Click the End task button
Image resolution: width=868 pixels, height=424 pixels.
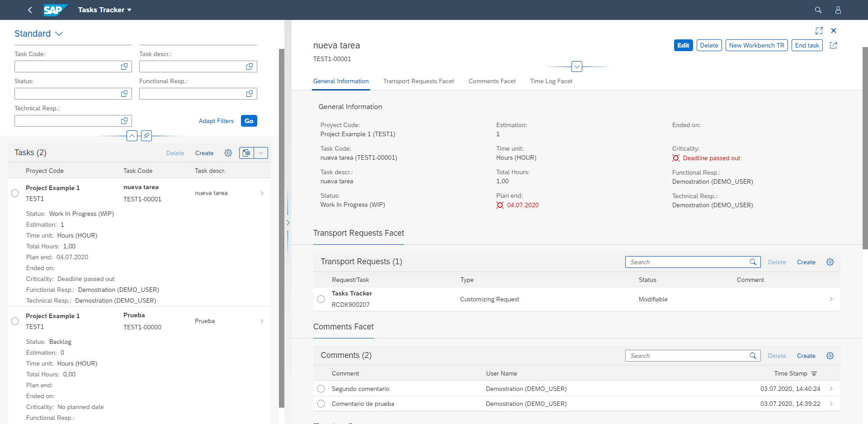[x=807, y=45]
